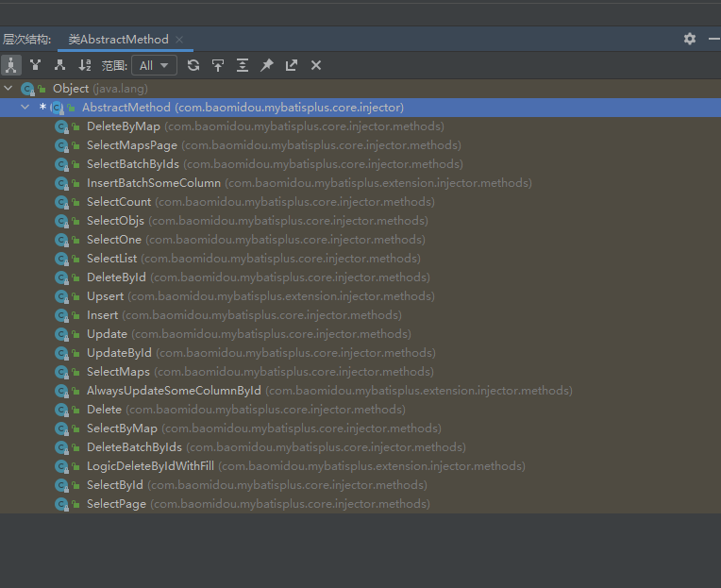Click the 范围 scope label
The height and width of the screenshot is (588, 721).
tap(114, 65)
